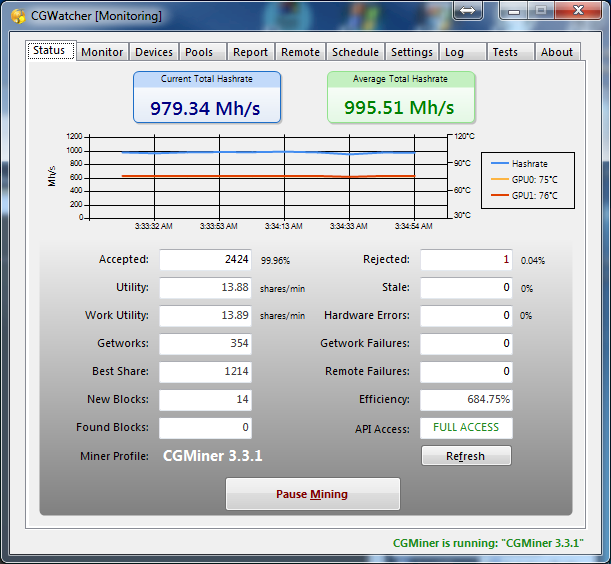Open the Monitor tab
This screenshot has height=564, width=611.
pos(102,52)
